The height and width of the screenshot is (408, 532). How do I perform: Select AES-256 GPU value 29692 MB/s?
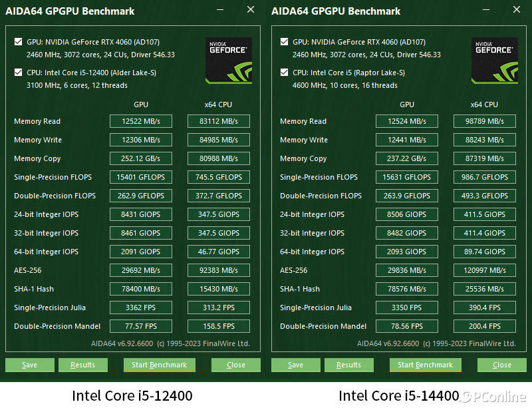click(x=141, y=270)
